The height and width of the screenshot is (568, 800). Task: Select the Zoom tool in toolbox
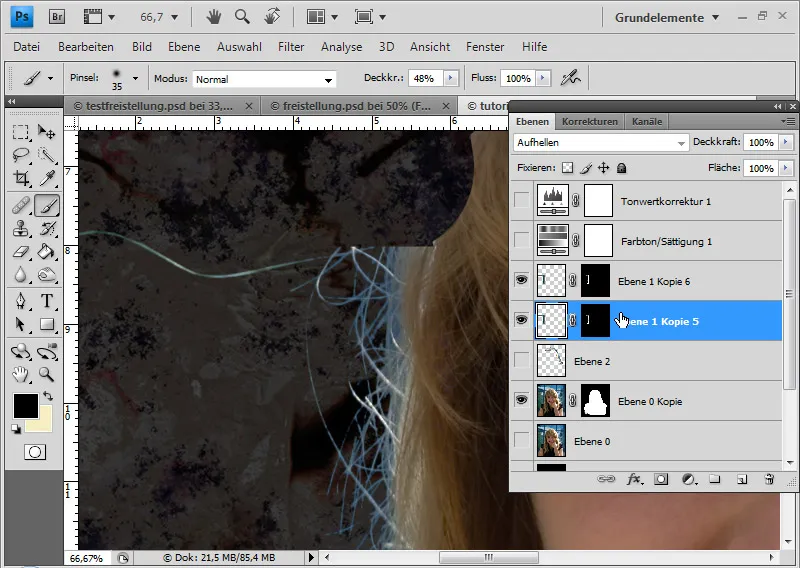click(x=47, y=375)
